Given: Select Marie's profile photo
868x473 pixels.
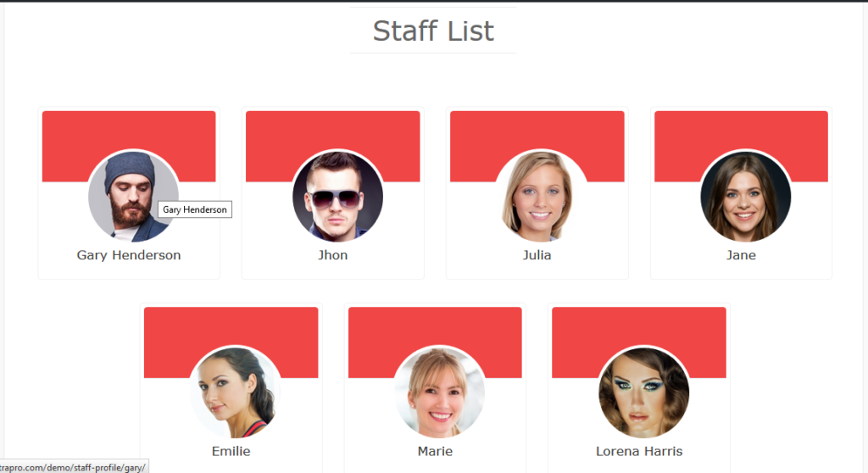Looking at the screenshot, I should click(x=440, y=392).
